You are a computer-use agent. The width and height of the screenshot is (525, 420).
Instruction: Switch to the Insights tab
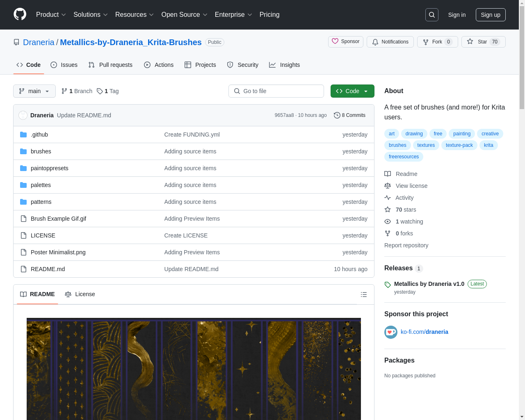285,65
